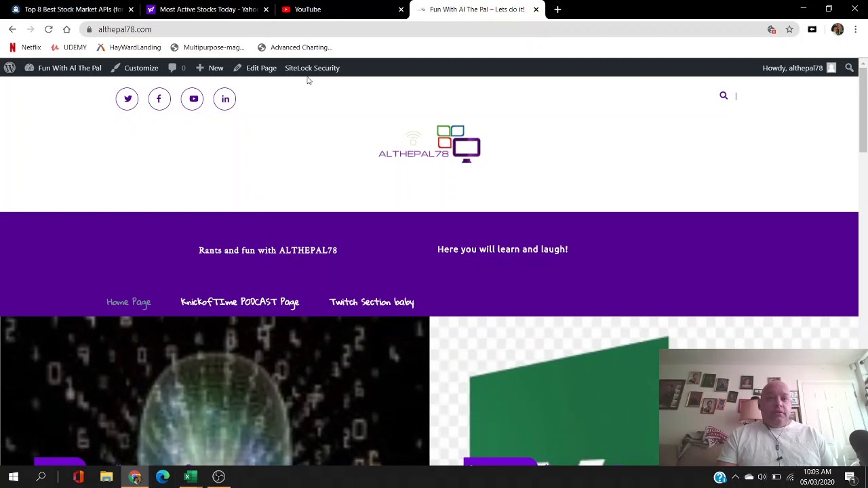Expand the Chrome customize menu with three dots
The width and height of the screenshot is (868, 488).
856,29
